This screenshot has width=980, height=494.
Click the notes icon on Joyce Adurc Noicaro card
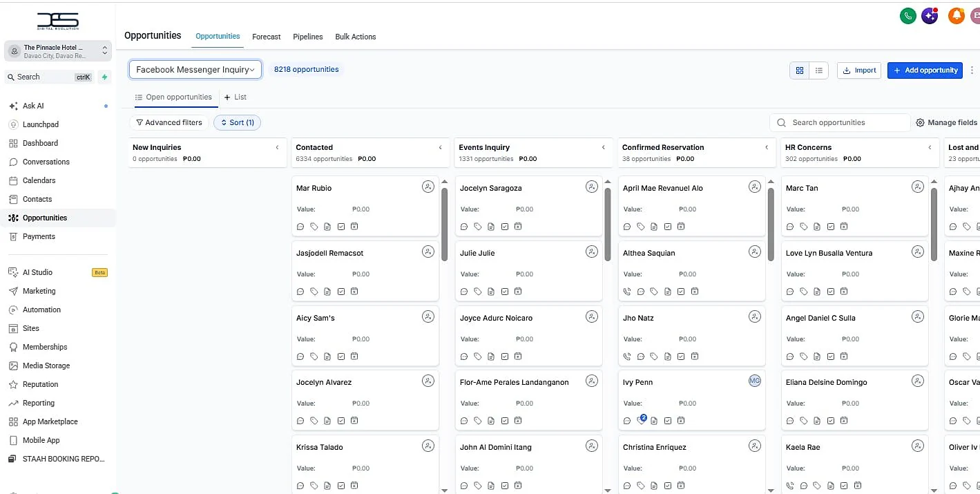(491, 357)
